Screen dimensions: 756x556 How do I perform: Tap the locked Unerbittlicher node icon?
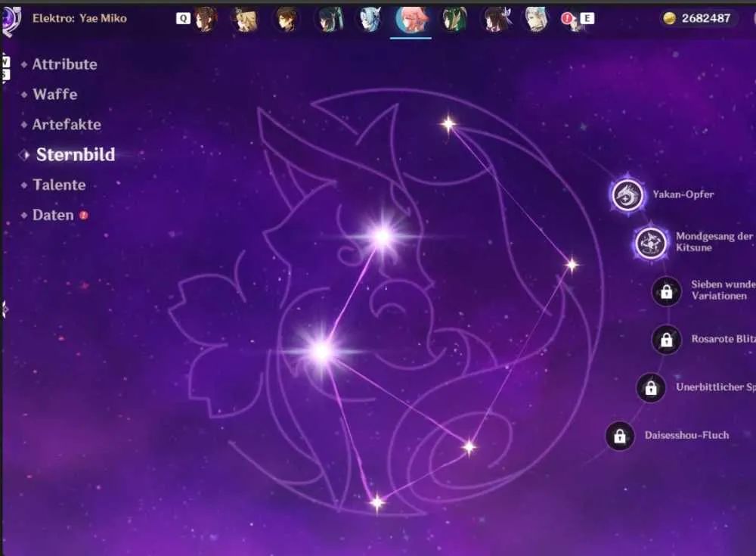pos(651,387)
